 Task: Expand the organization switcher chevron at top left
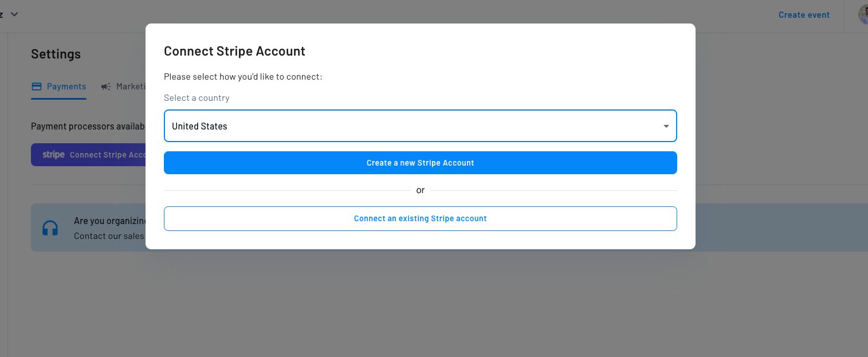[x=15, y=14]
